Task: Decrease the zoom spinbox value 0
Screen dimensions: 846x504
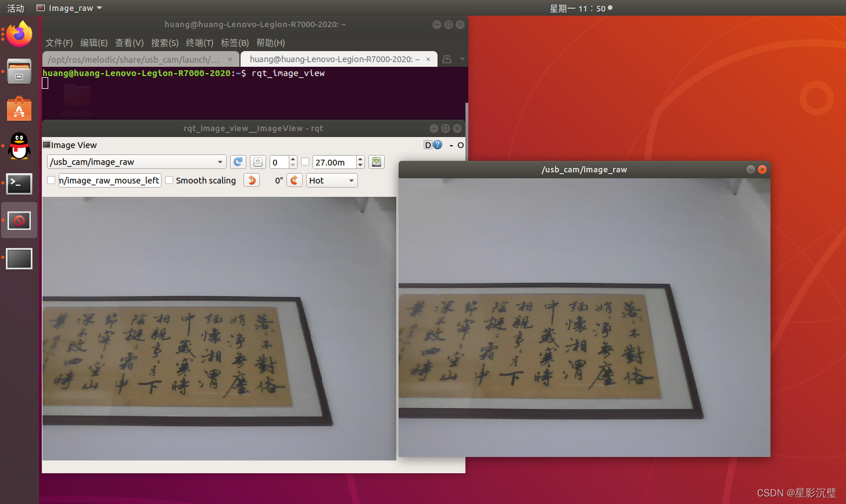Action: (x=293, y=165)
